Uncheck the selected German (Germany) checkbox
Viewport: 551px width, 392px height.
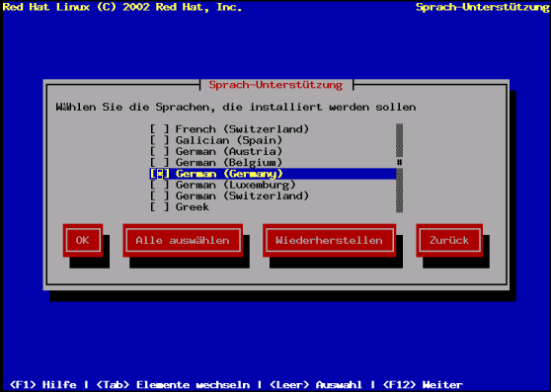tap(160, 174)
